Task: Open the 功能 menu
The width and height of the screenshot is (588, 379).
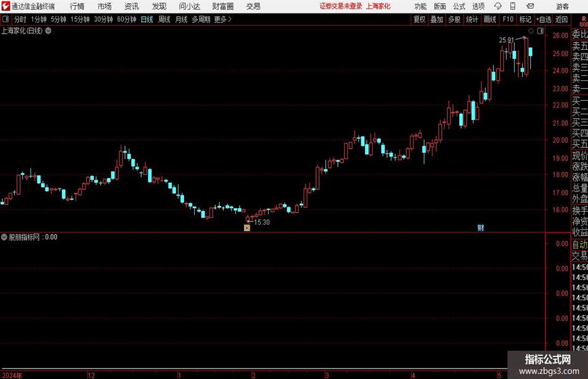Action: pyautogui.click(x=421, y=6)
